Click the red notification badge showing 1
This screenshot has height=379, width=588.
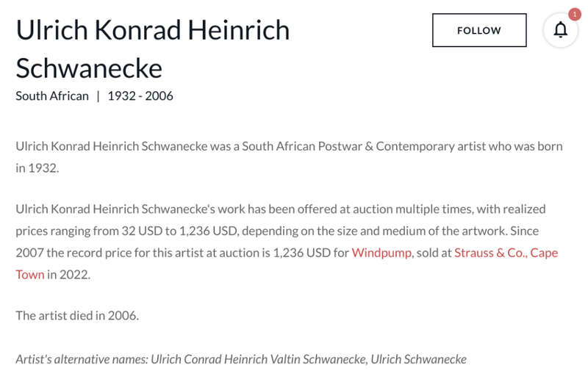[574, 14]
